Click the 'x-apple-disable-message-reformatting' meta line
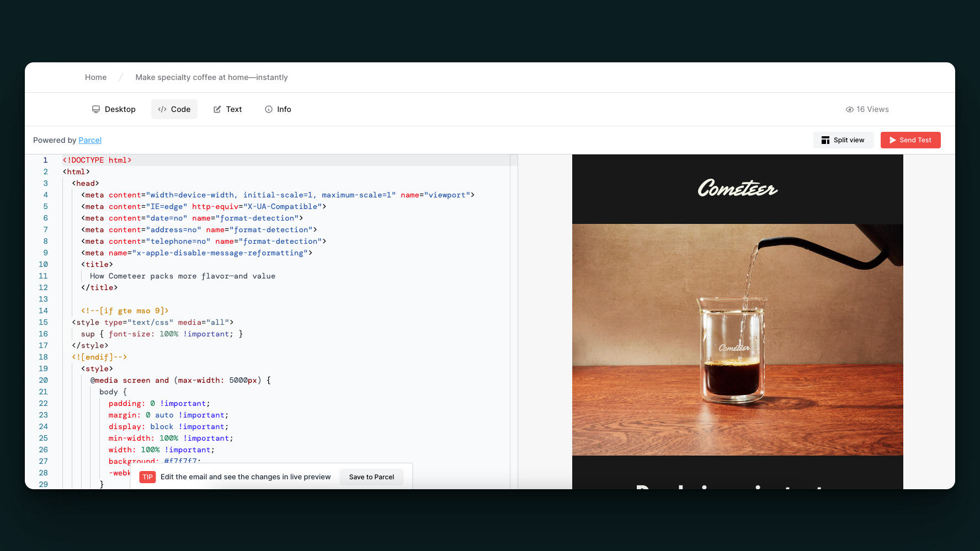This screenshot has height=551, width=980. [x=197, y=253]
